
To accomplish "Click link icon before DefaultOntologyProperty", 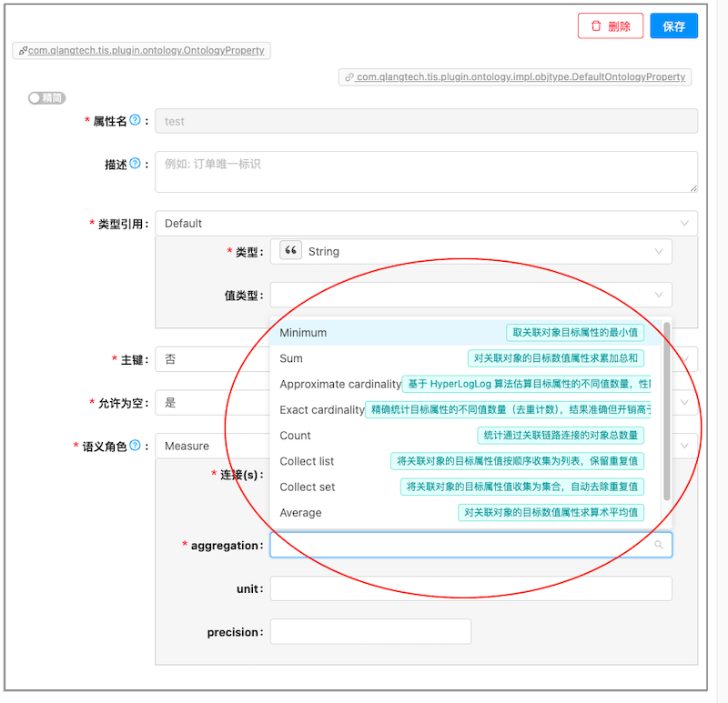I will [349, 77].
